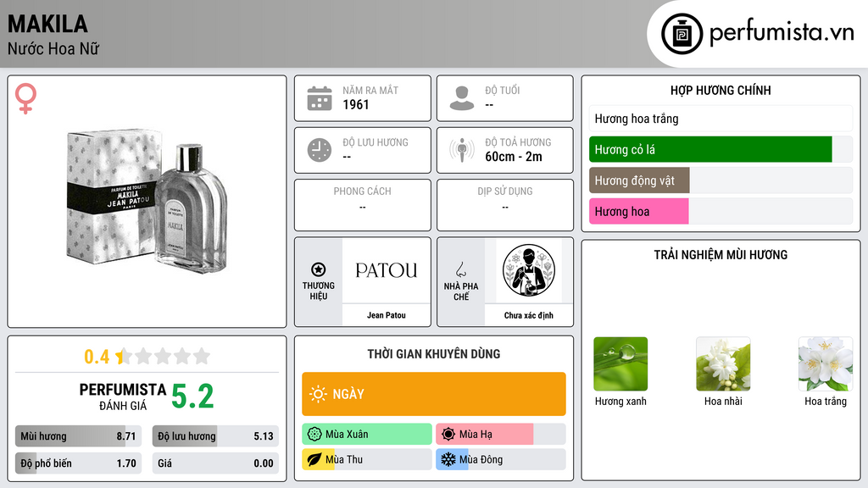The image size is (868, 488).
Task: Select the Hoa trắng note thumbnail
Action: click(826, 364)
